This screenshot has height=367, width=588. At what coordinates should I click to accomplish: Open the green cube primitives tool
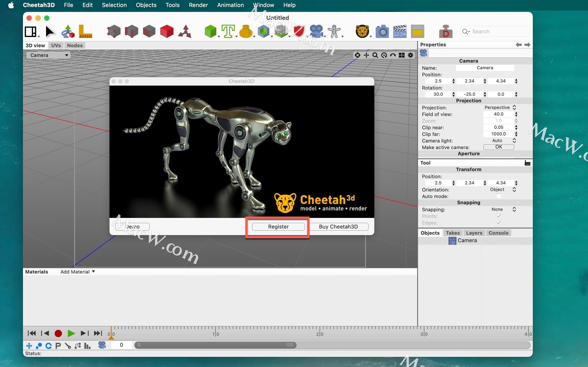tap(210, 32)
